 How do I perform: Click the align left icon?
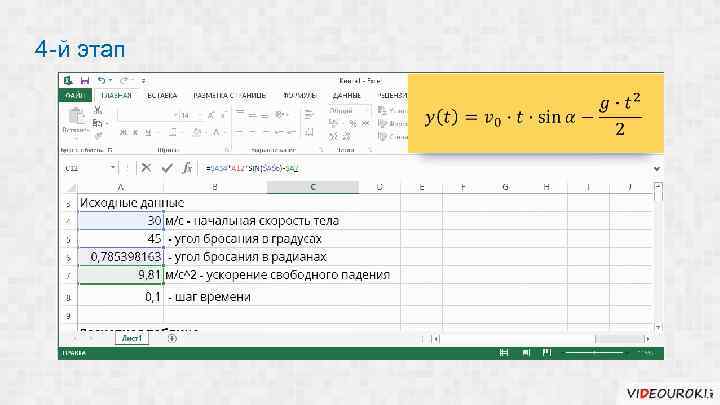[239, 133]
